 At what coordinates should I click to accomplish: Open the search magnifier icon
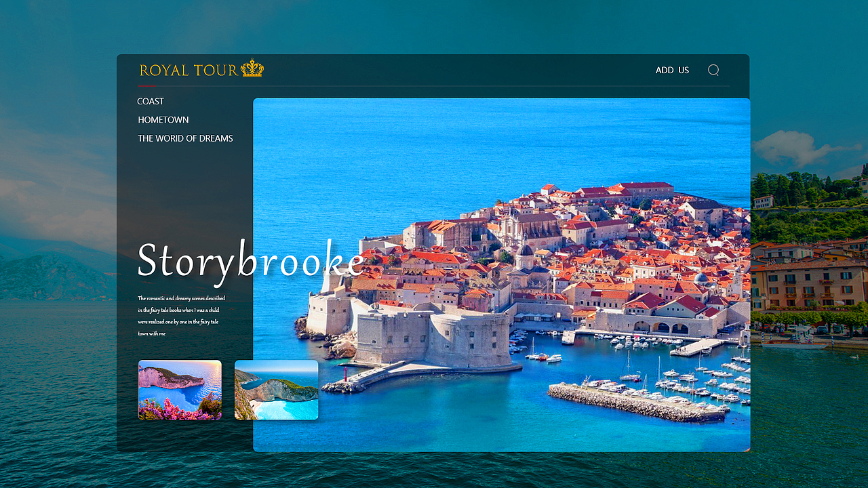[x=713, y=70]
